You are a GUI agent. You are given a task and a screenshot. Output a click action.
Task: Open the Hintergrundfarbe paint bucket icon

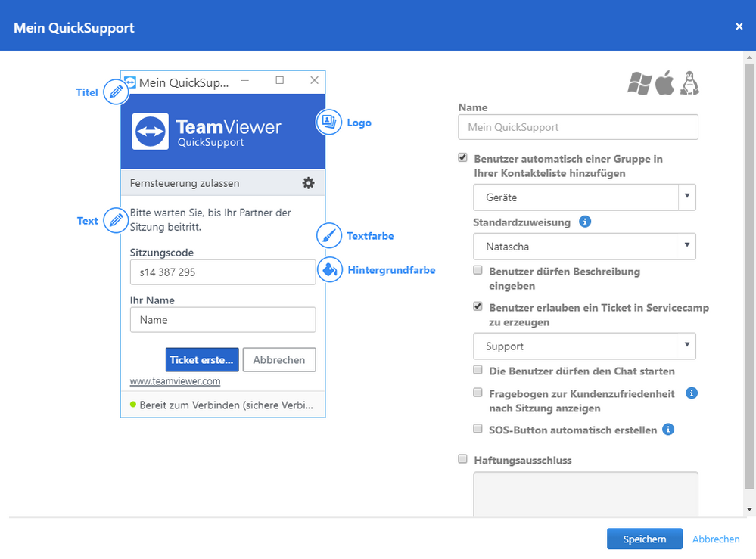[330, 269]
